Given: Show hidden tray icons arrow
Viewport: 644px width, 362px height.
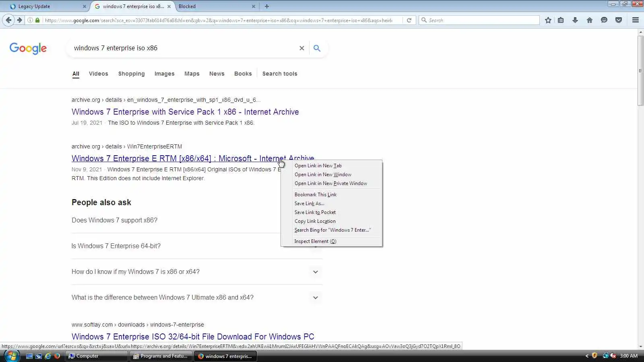Looking at the screenshot, I should point(587,356).
